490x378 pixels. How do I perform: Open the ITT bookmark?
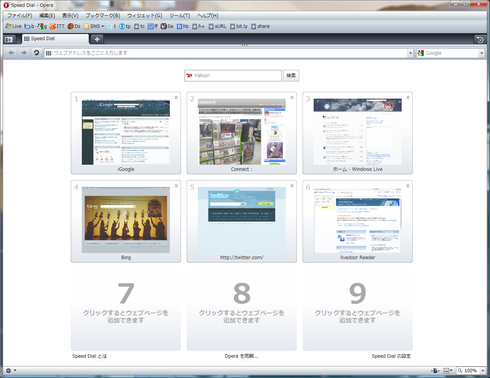coord(57,26)
